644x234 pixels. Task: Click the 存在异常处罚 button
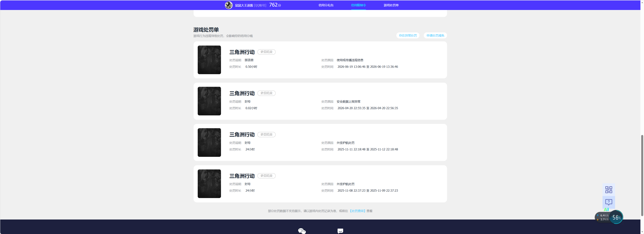408,36
